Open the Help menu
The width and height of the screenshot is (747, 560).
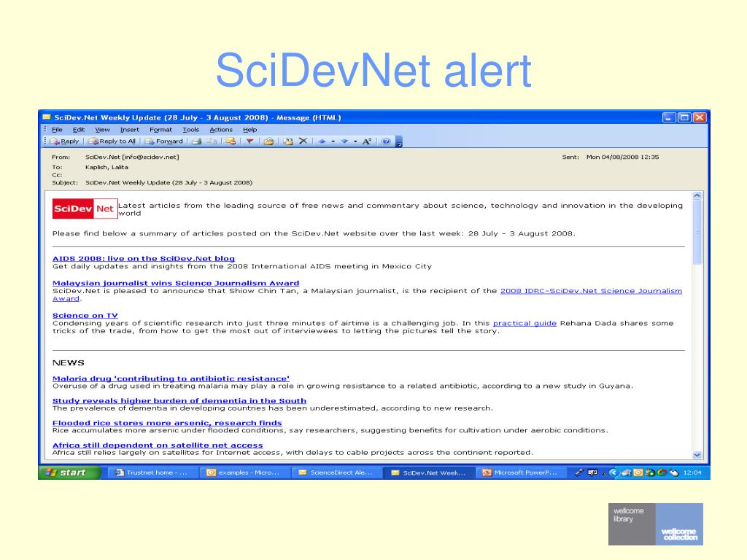click(249, 130)
